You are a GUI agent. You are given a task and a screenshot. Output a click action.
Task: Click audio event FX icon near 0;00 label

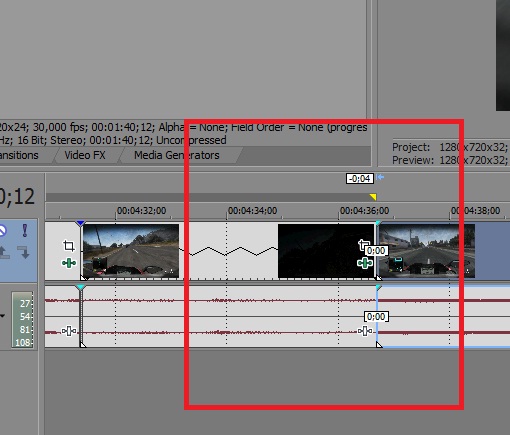[365, 331]
